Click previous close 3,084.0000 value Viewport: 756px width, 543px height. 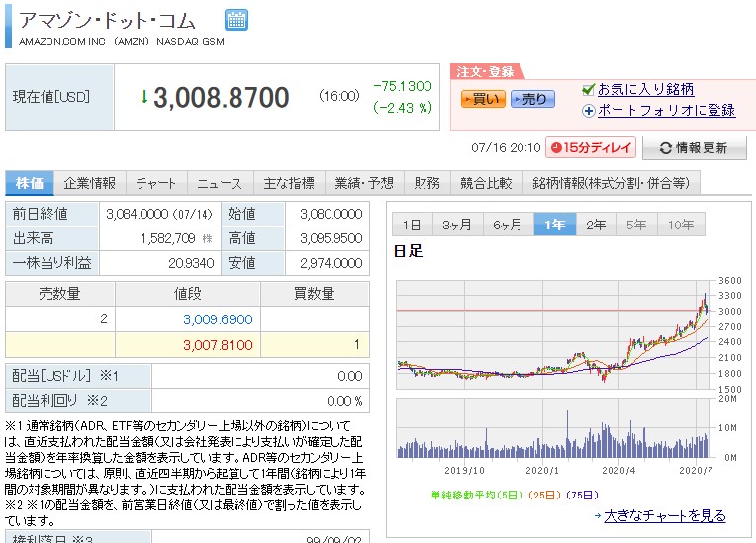coord(137,214)
